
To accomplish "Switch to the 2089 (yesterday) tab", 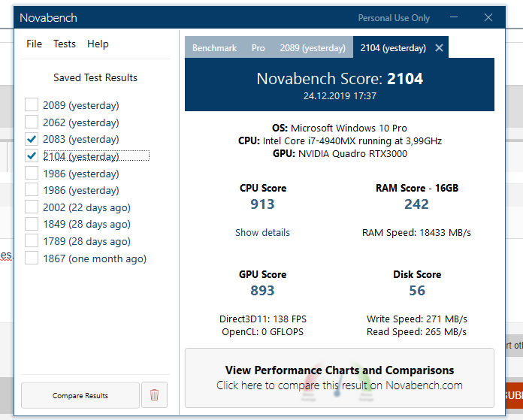I will click(313, 48).
